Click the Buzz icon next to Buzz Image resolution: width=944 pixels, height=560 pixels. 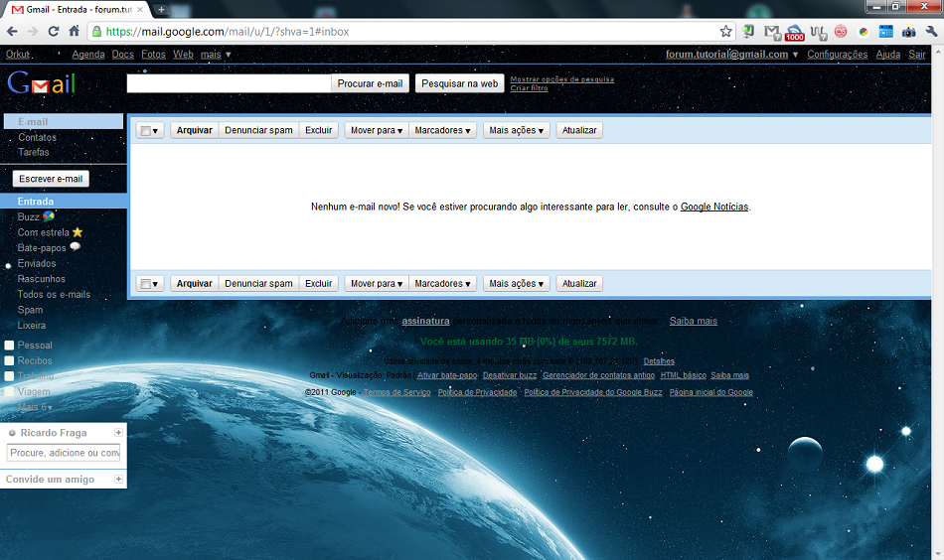pyautogui.click(x=48, y=215)
